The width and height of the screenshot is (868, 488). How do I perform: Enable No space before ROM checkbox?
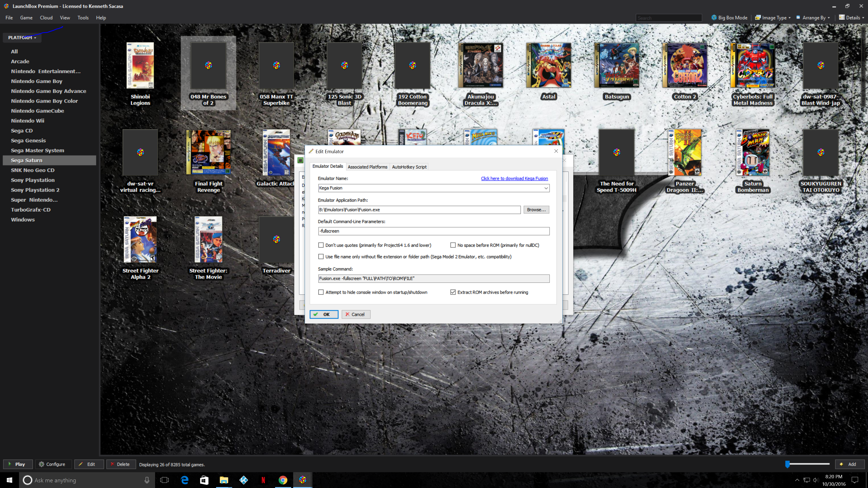point(453,245)
